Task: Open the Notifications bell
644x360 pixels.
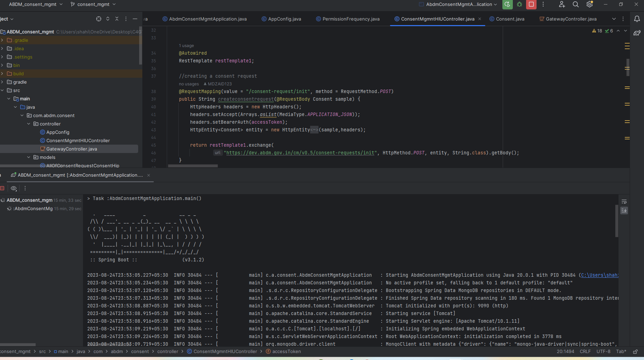Action: pyautogui.click(x=637, y=19)
